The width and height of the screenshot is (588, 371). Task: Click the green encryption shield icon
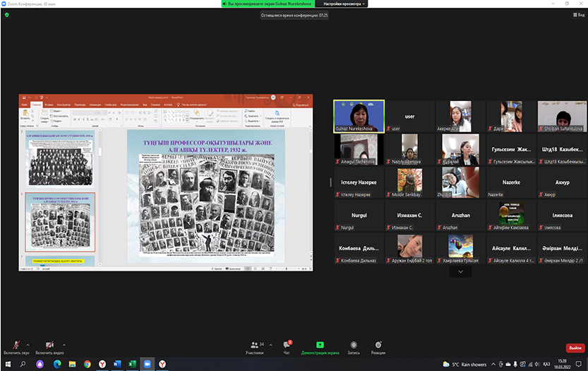click(7, 15)
